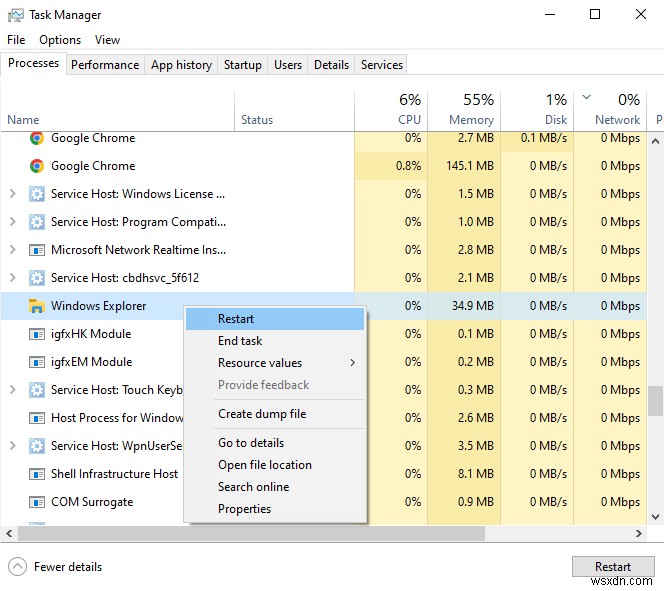The image size is (664, 591).
Task: Click the 0.8% CPU cell
Action: [x=391, y=166]
